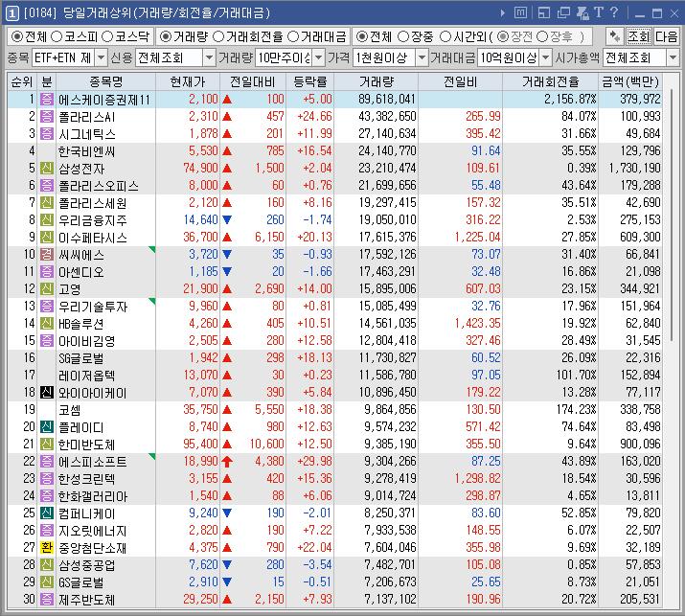This screenshot has height=616, width=685.
Task: Open the stock 한국비엔씨
Action: [86, 151]
